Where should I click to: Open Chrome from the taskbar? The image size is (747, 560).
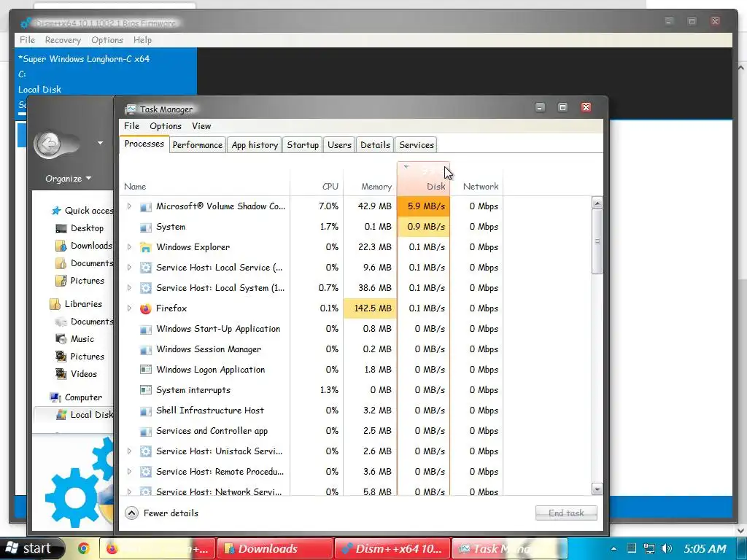pyautogui.click(x=84, y=548)
